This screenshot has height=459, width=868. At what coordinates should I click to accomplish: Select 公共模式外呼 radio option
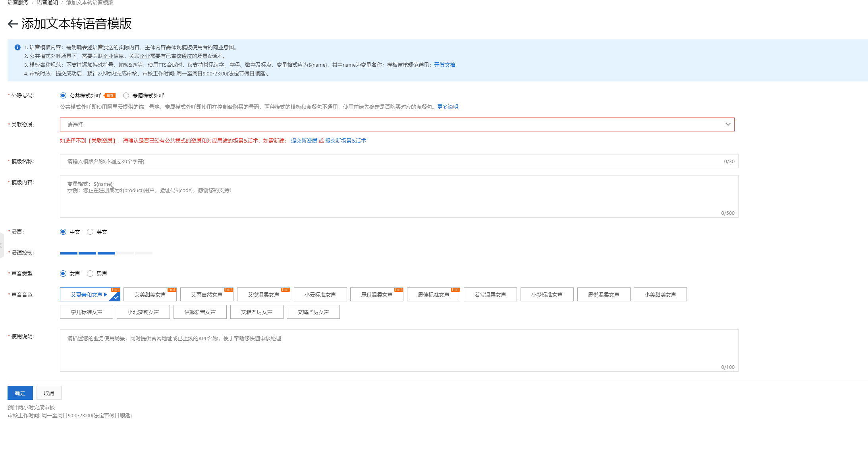[63, 96]
